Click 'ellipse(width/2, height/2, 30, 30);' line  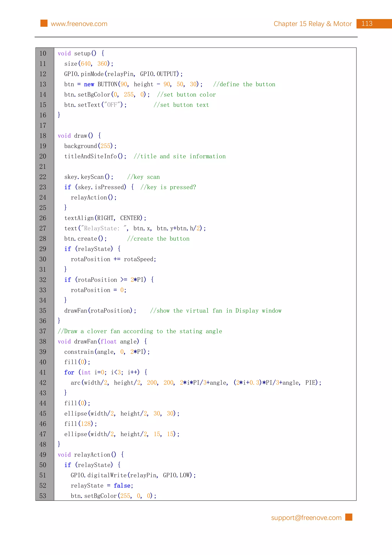click(122, 414)
